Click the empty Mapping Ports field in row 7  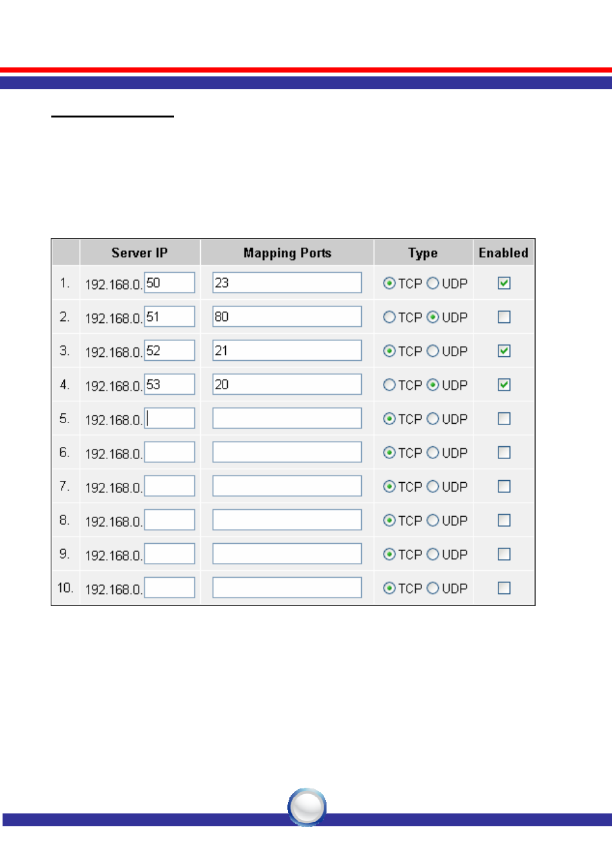point(287,486)
